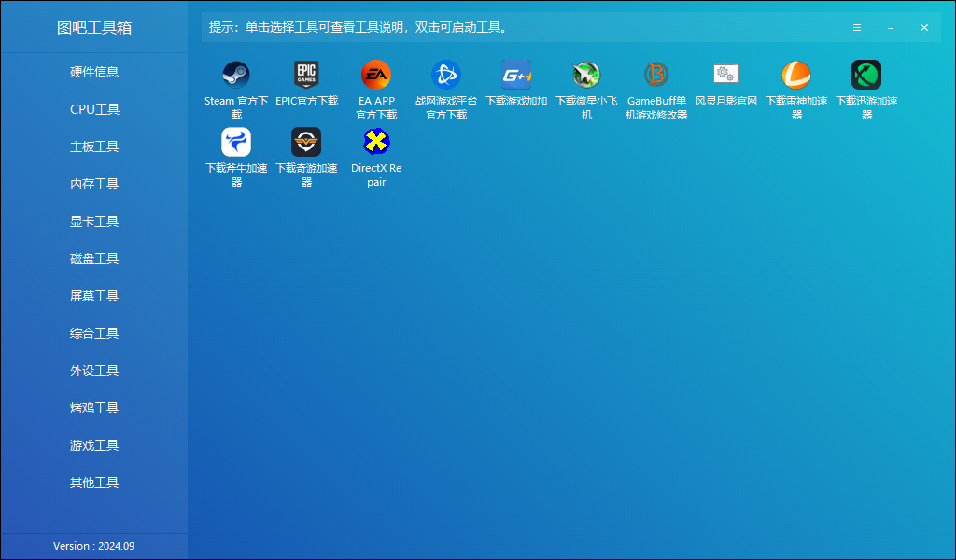Screen dimensions: 956x560
Task: Switch to 综合工具 category
Action: [x=94, y=333]
